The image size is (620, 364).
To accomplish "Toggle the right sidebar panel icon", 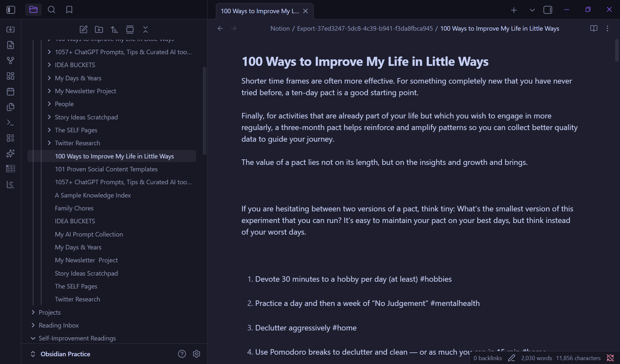I will pyautogui.click(x=548, y=10).
